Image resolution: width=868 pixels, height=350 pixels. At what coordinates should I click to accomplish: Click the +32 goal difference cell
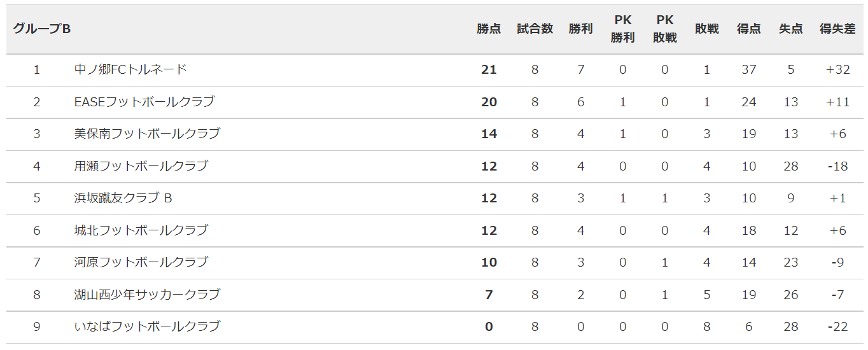837,70
